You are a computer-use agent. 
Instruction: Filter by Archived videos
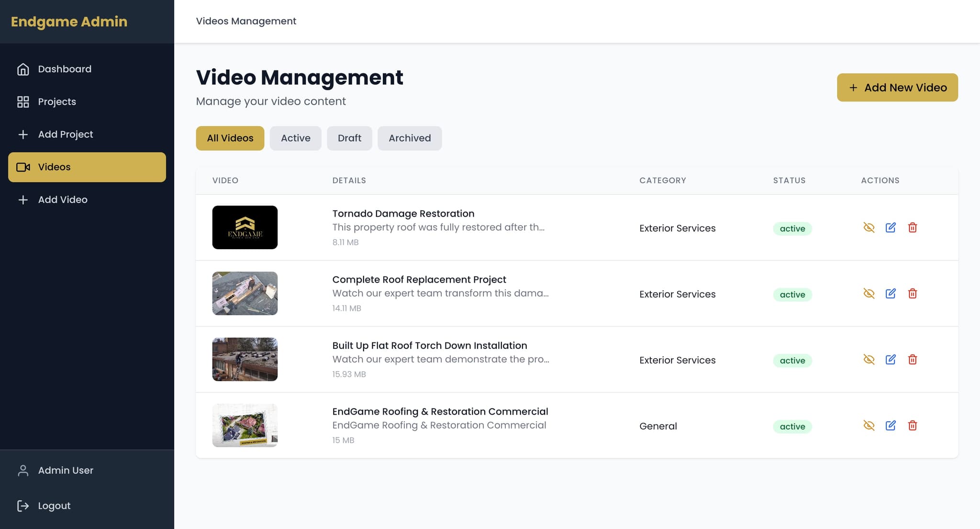(x=410, y=138)
